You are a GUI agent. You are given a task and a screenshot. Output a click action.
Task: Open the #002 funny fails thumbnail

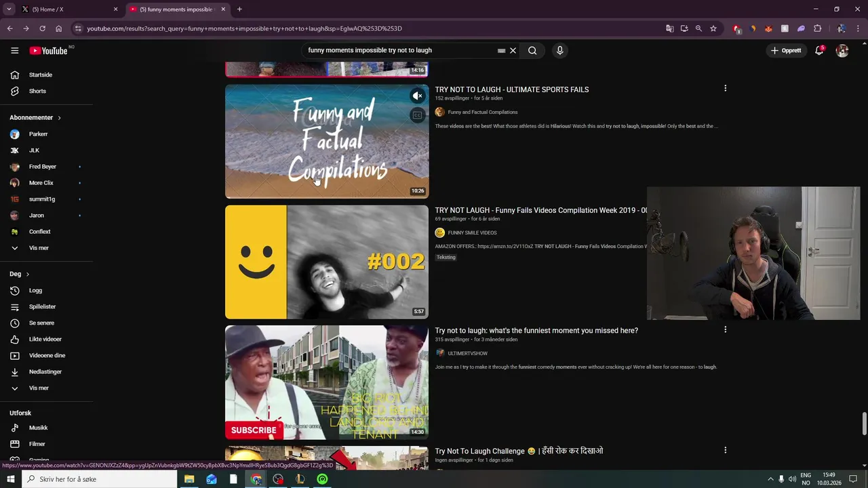(x=327, y=262)
